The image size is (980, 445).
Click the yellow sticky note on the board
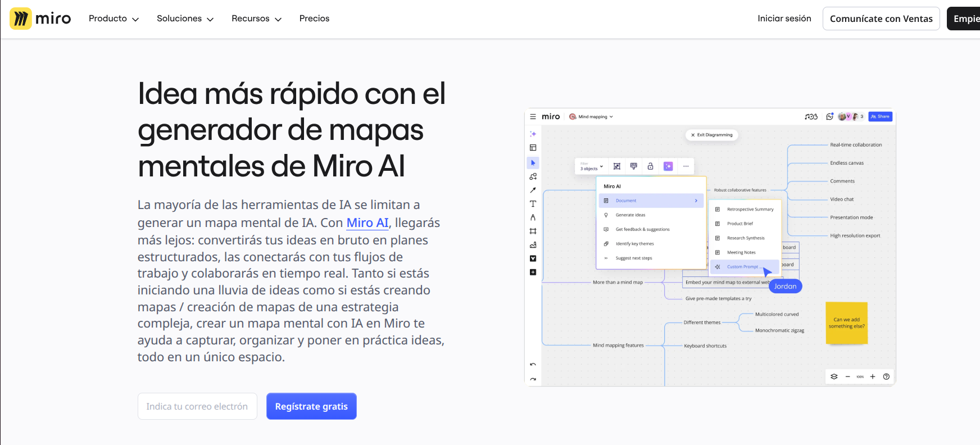846,323
